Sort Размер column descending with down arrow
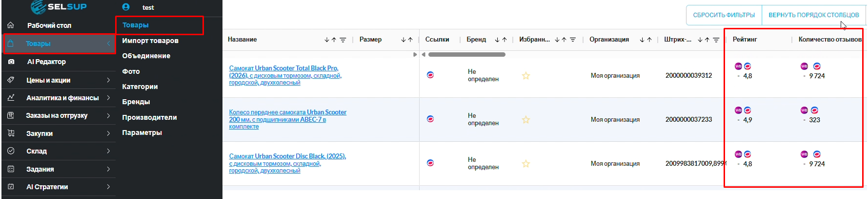868x199 pixels. [x=404, y=40]
